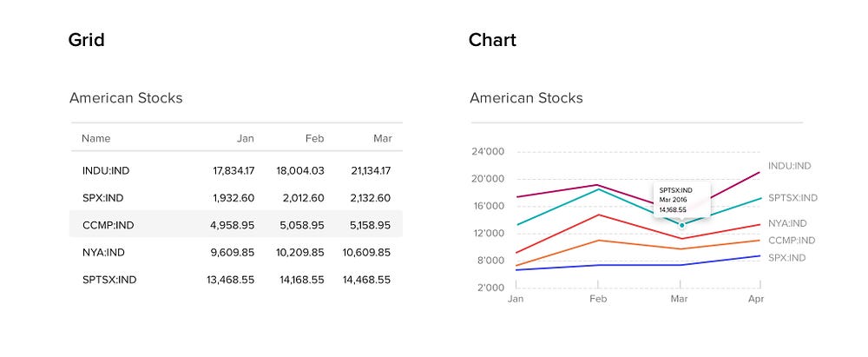Click the INDU:IND chart series label
The height and width of the screenshot is (357, 868).
coord(789,166)
